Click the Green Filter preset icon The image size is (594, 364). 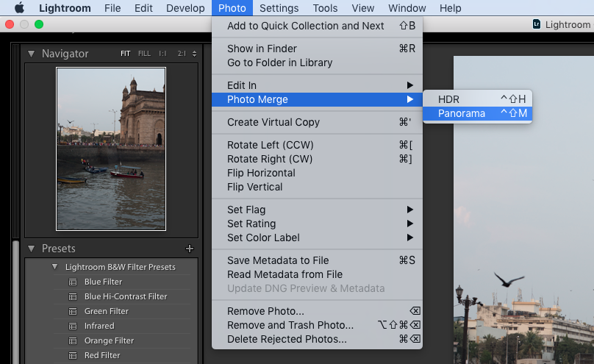72,311
